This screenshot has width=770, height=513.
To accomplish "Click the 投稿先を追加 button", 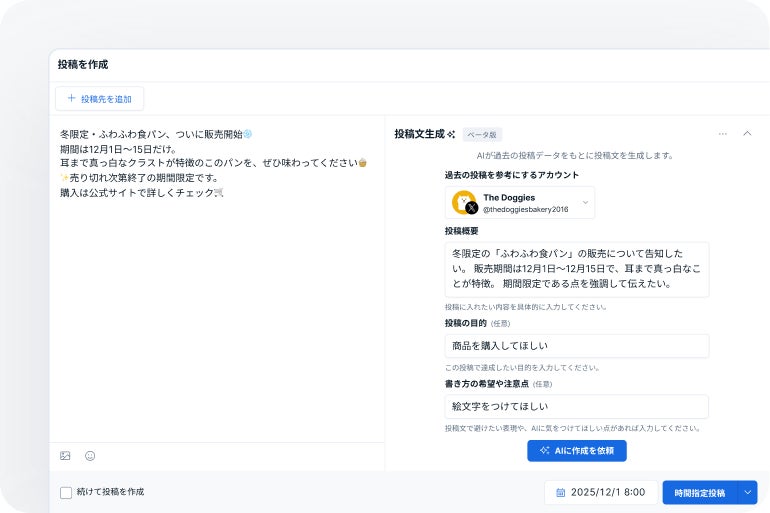I will [100, 99].
